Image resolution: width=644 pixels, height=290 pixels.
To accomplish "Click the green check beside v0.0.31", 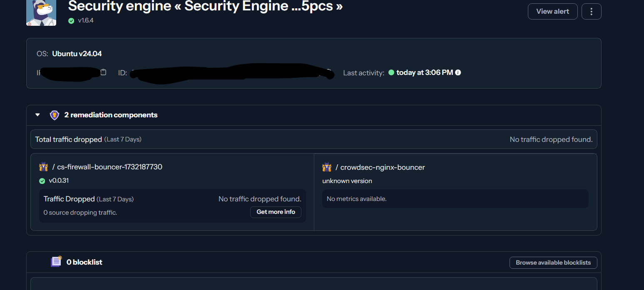I will (42, 181).
